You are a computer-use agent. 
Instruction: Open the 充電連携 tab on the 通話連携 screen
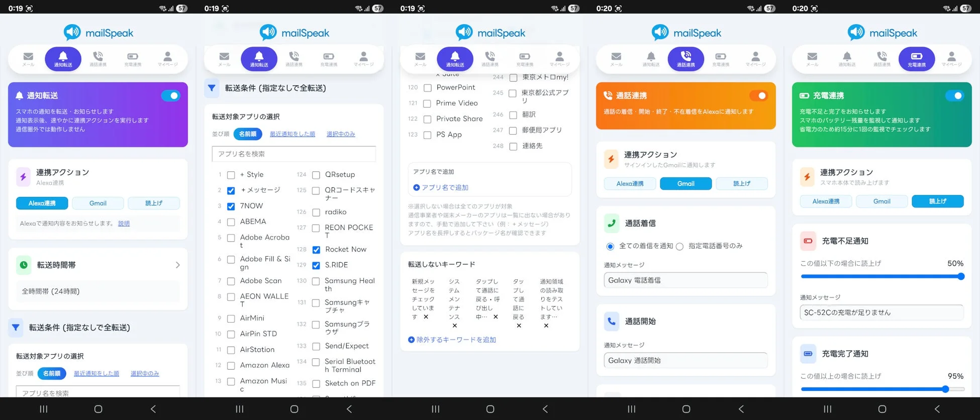721,59
